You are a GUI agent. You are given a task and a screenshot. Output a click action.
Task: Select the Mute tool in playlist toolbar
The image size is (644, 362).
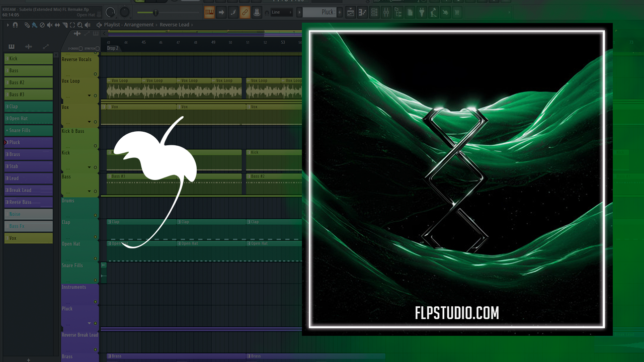click(x=49, y=25)
